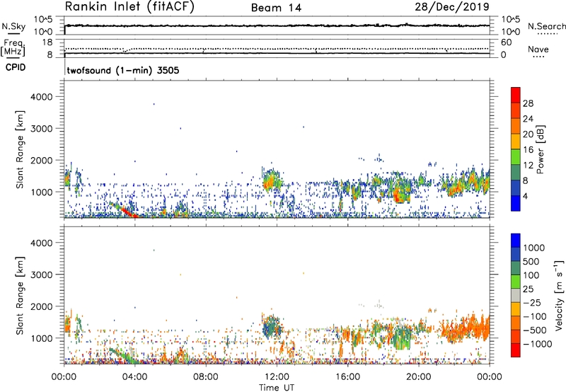Image resolution: width=566 pixels, height=392 pixels.
Task: Click the '60' tick on Nave axis
Action: 507,42
